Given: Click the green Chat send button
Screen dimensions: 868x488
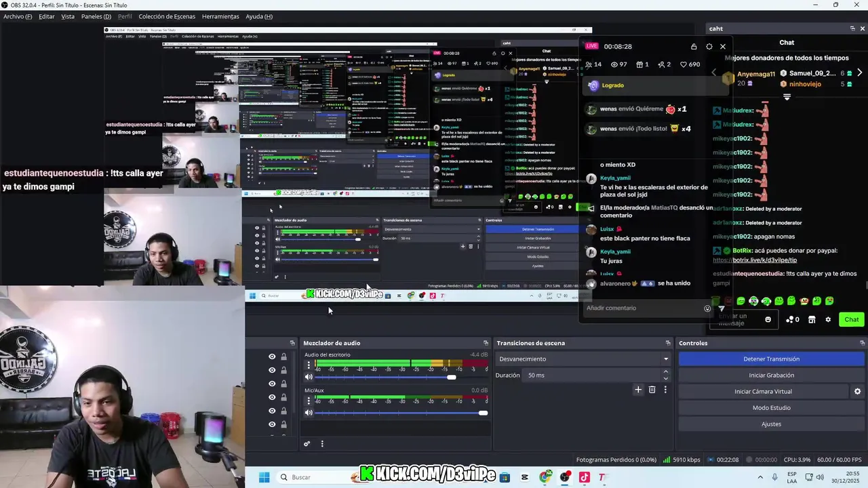Looking at the screenshot, I should 851,320.
